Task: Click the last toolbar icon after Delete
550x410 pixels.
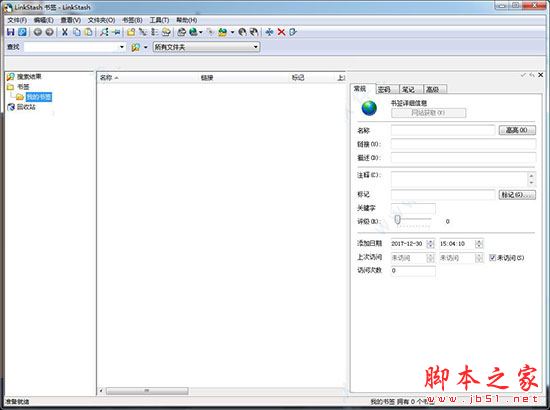Action: tap(293, 32)
